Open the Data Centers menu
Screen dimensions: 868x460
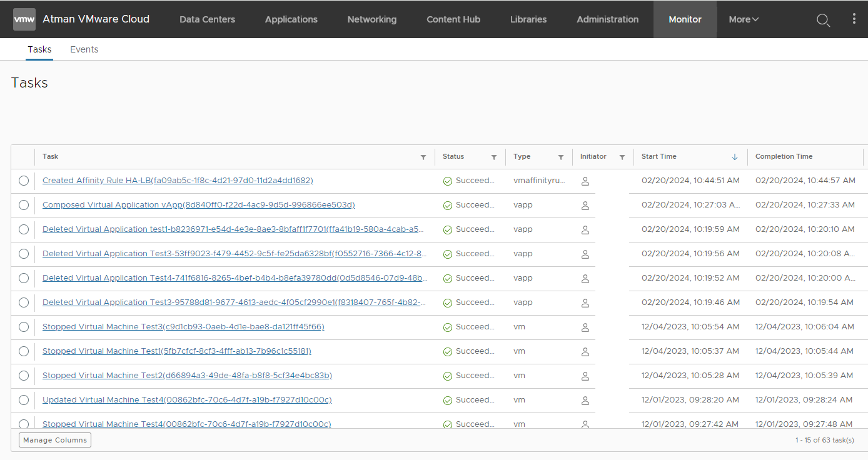click(207, 19)
